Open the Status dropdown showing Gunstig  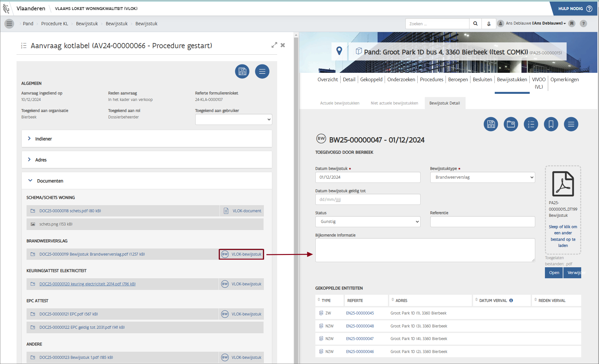367,222
